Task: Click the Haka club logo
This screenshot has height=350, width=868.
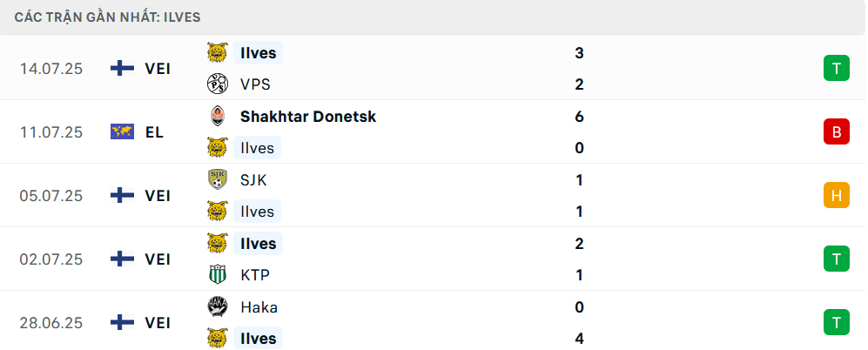Action: coord(218,306)
